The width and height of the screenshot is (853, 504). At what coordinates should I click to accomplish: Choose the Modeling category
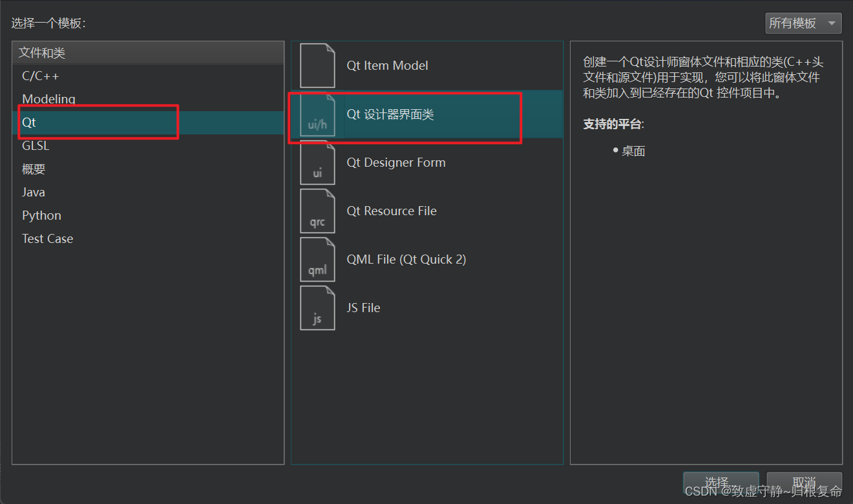pos(148,100)
